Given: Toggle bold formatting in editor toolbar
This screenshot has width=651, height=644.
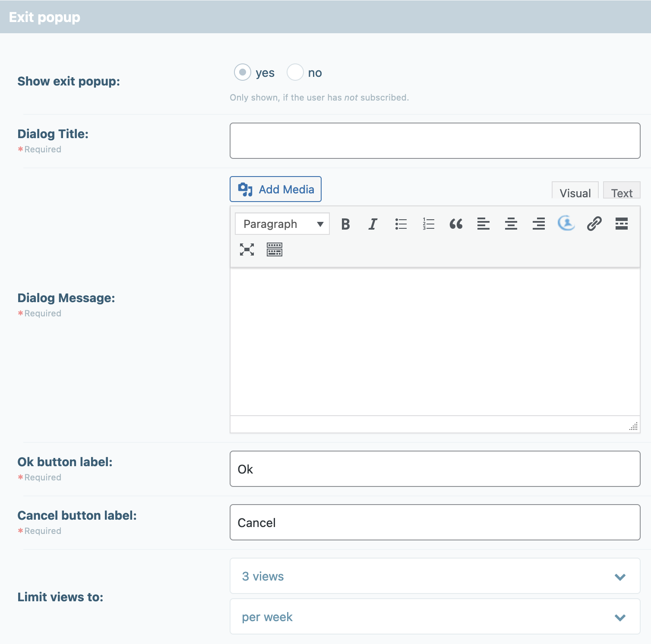Looking at the screenshot, I should 345,224.
